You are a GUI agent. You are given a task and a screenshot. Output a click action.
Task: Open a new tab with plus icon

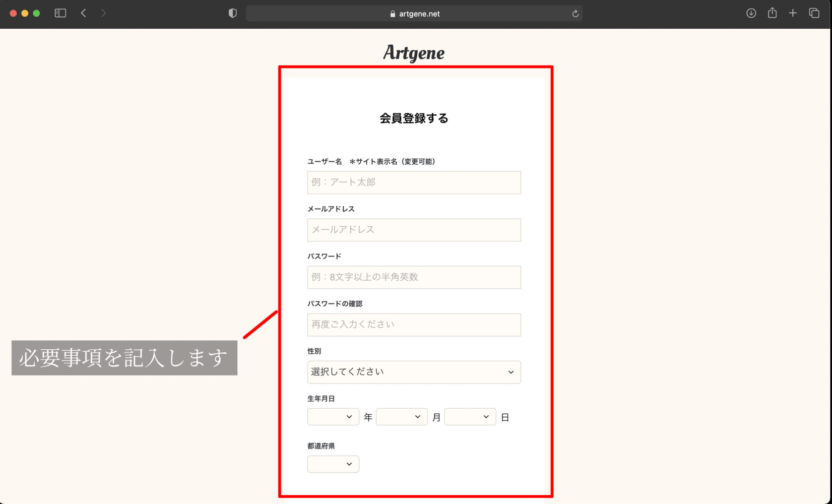coord(793,13)
